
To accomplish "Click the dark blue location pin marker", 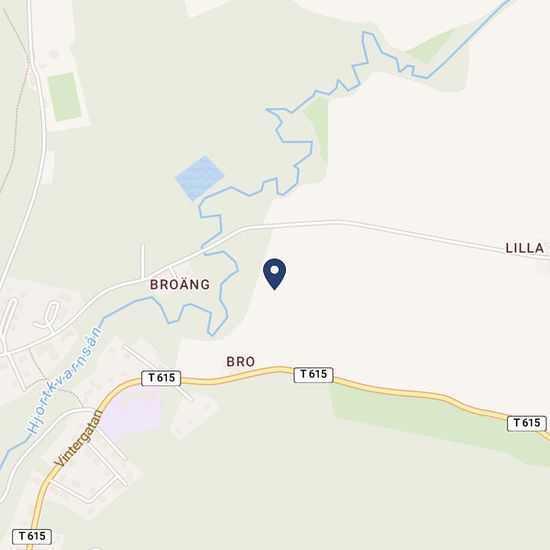I will pyautogui.click(x=275, y=274).
